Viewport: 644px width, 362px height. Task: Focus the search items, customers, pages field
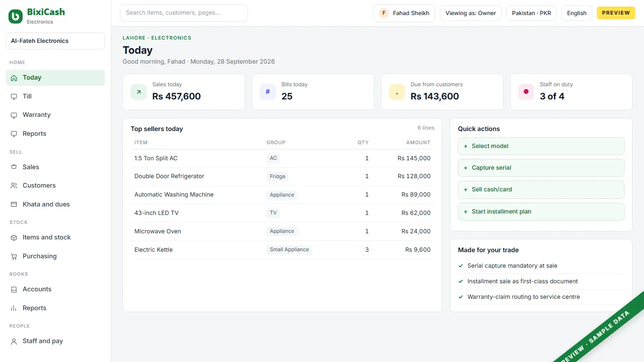click(x=184, y=13)
